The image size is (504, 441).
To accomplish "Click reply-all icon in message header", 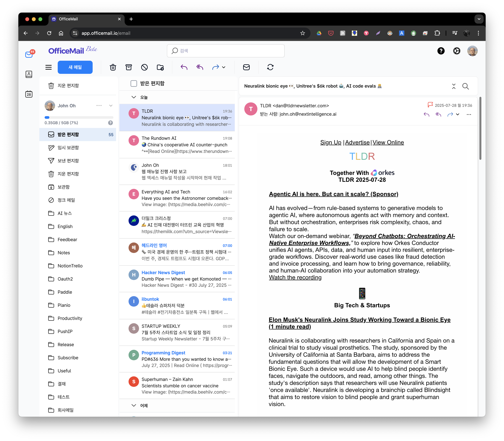I will (438, 115).
